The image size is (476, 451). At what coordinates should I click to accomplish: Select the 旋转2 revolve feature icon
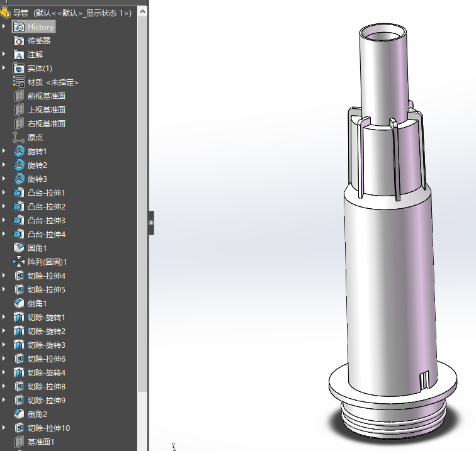[19, 165]
